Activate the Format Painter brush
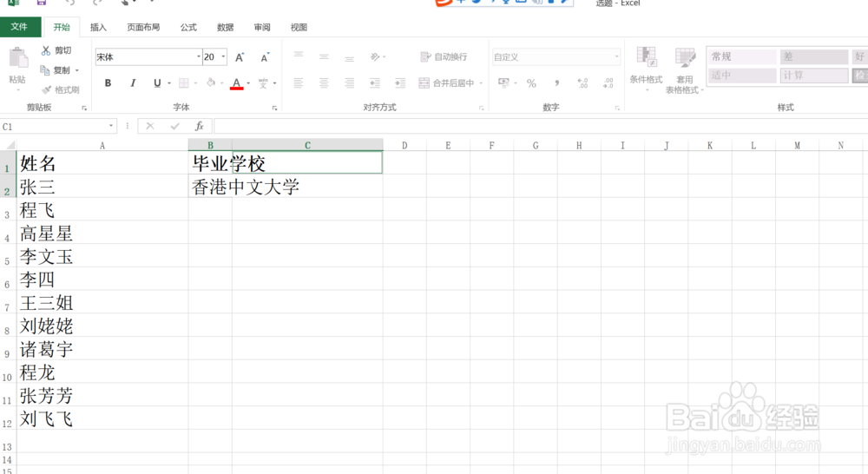Viewport: 868px width, 474px height. click(60, 89)
